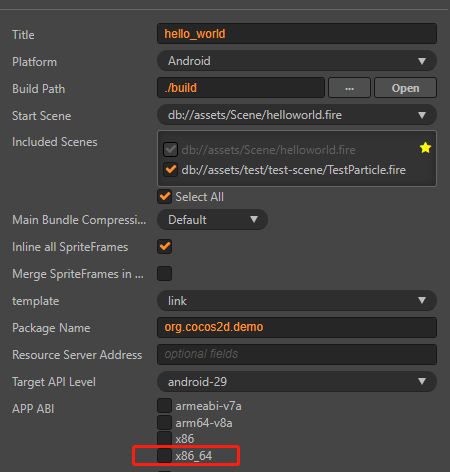Click the Target API Level label
Image resolution: width=450 pixels, height=472 pixels.
click(x=54, y=382)
